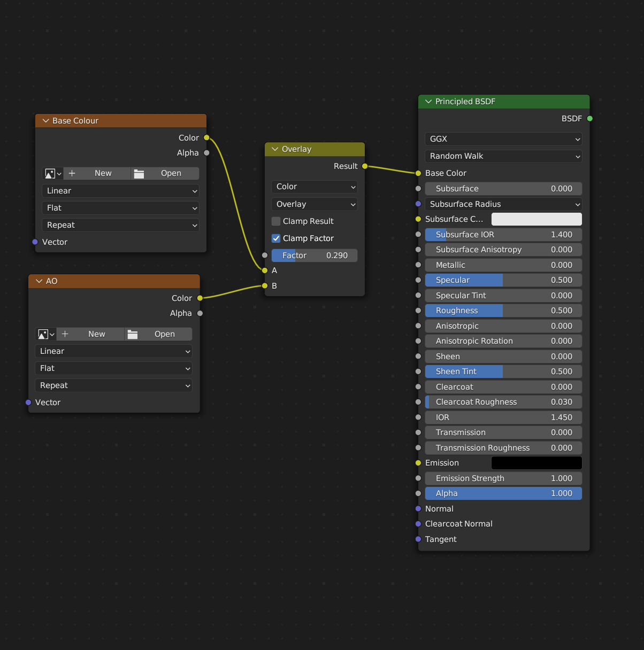Click the plus icon next to New in AO node

point(65,334)
